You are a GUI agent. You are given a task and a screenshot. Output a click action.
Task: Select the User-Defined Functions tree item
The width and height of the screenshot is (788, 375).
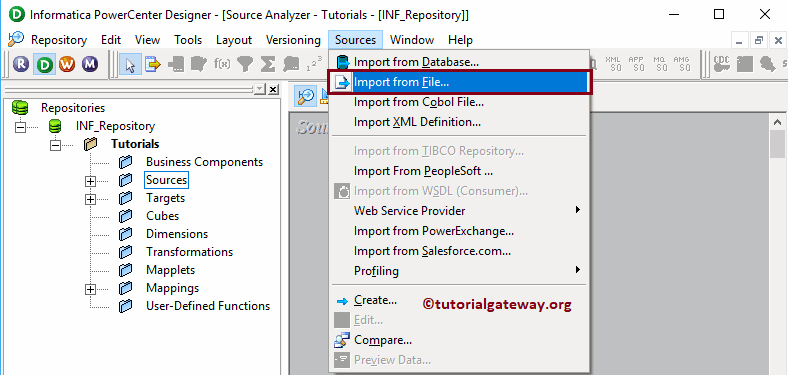208,306
